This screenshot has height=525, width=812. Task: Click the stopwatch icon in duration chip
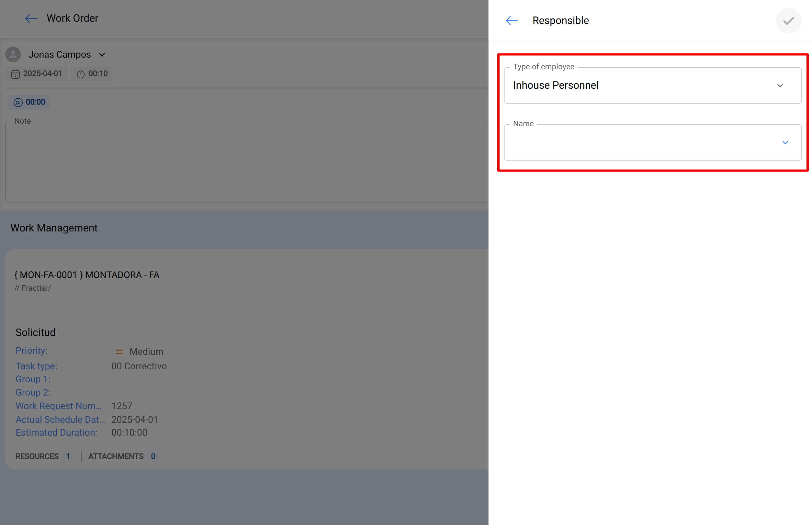pos(81,74)
